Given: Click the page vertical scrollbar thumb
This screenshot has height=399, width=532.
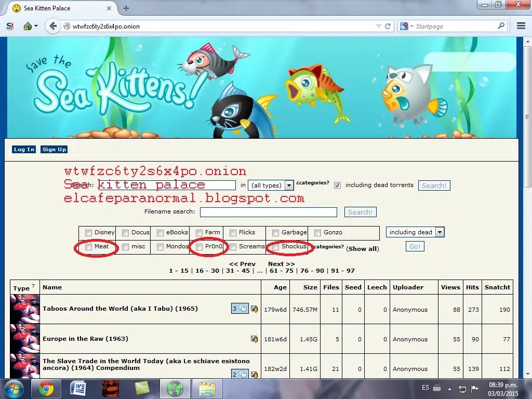Looking at the screenshot, I should pyautogui.click(x=528, y=116).
